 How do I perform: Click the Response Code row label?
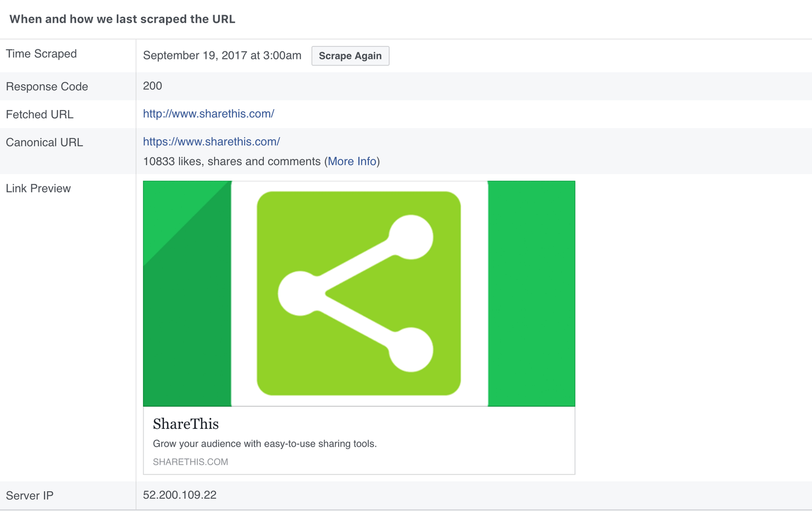47,86
